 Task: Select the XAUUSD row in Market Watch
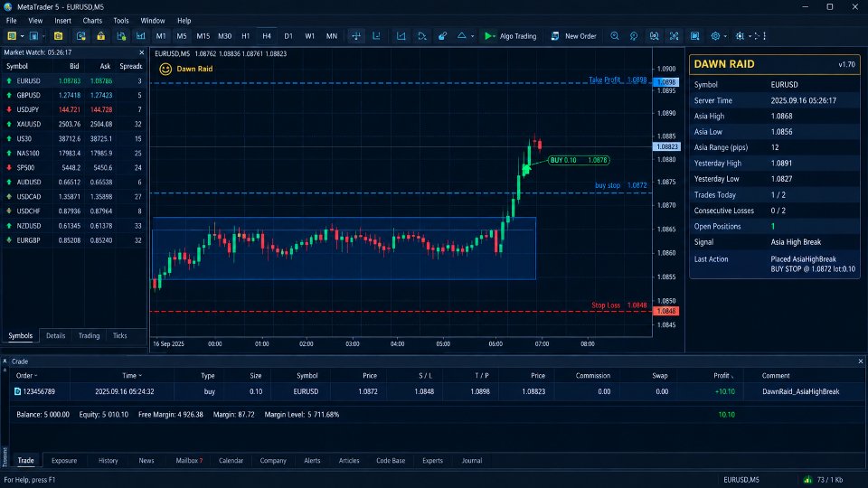coord(74,124)
